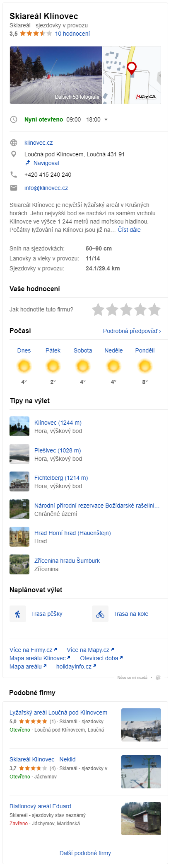This screenshot has width=171, height=868.
Task: Rate the company with five stars
Action: point(154,309)
